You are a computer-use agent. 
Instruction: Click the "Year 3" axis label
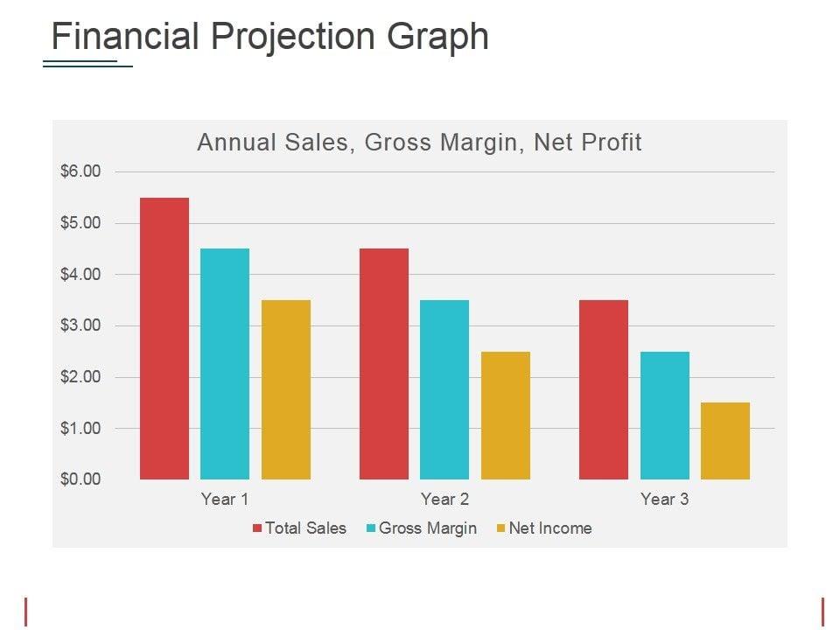pos(665,500)
